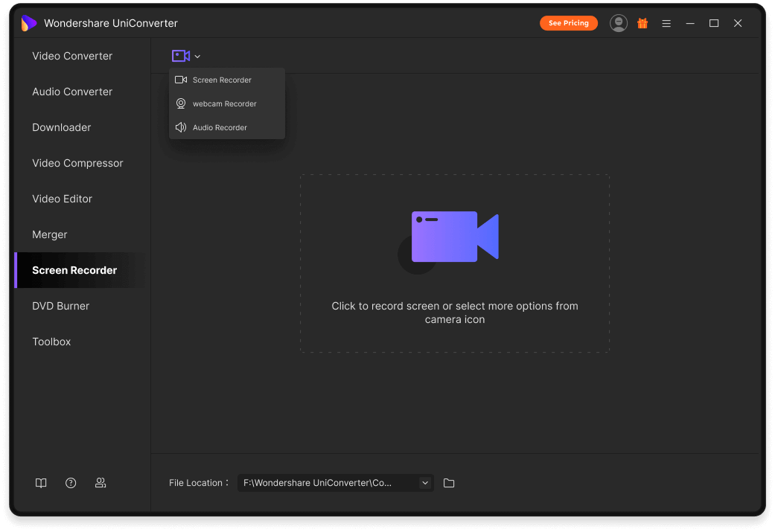Click the camera recorder icon in toolbar
Viewport: 775px width, 532px height.
pos(179,56)
